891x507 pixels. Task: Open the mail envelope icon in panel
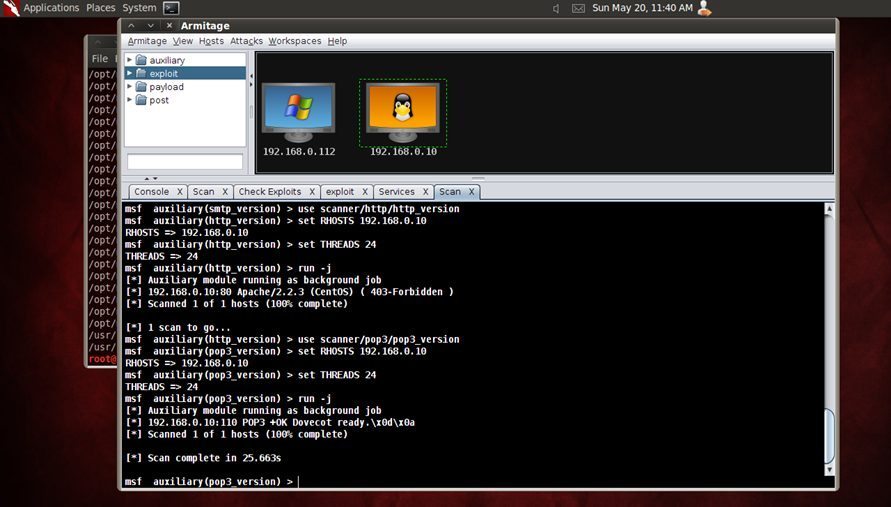(x=578, y=9)
